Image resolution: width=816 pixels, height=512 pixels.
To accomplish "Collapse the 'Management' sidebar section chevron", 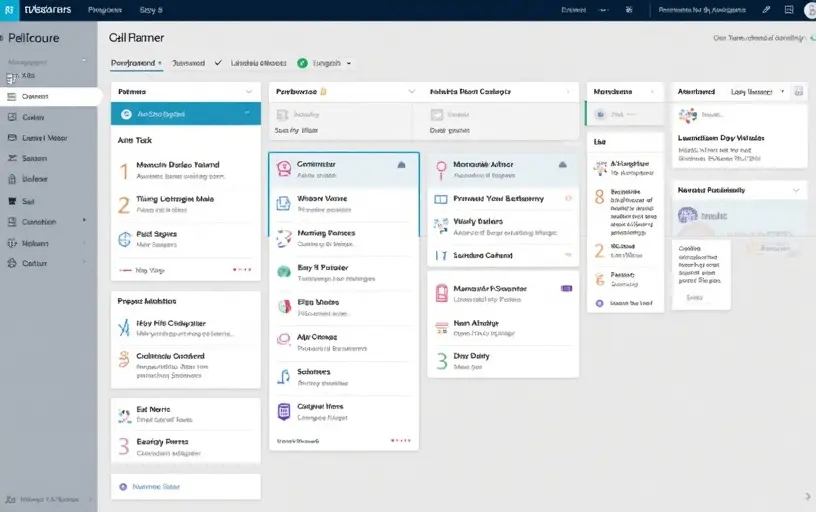I will point(84,61).
